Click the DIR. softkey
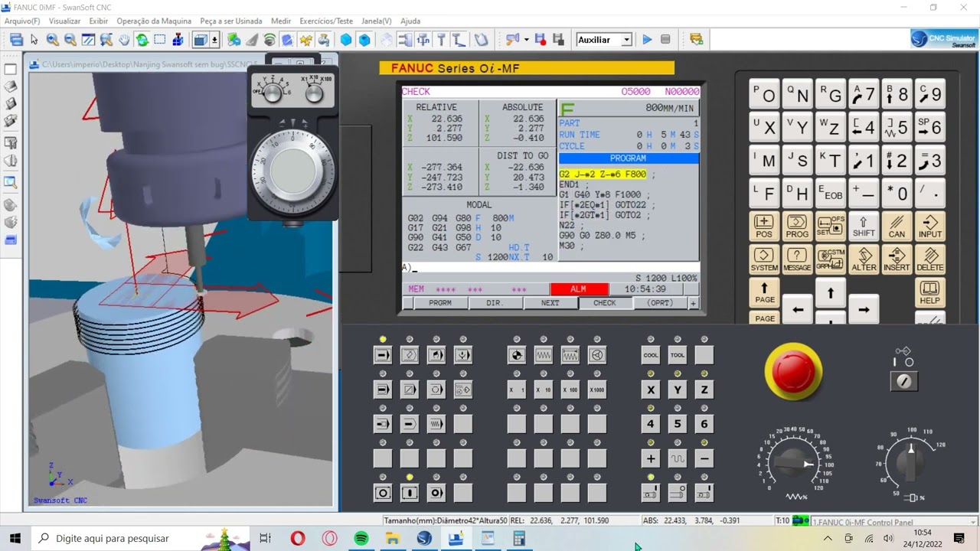Image resolution: width=980 pixels, height=551 pixels. point(495,303)
